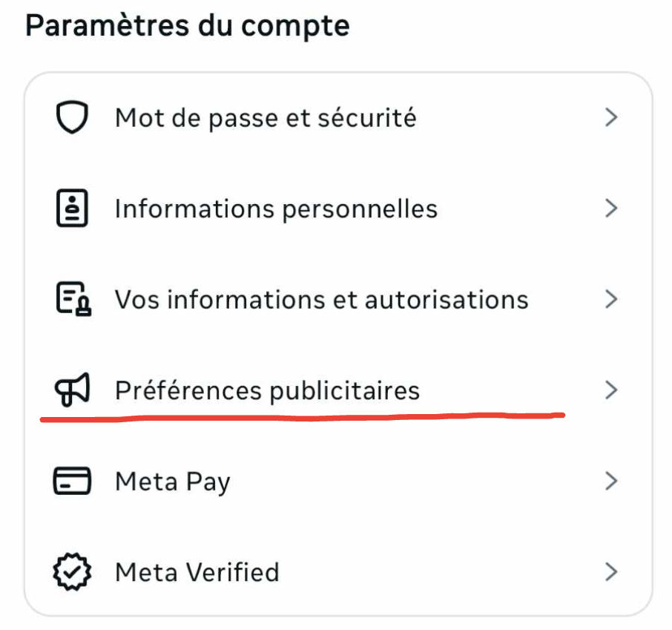Open Préférences publicitaires text label
Viewport: 672px width, 630px height.
pos(268,391)
